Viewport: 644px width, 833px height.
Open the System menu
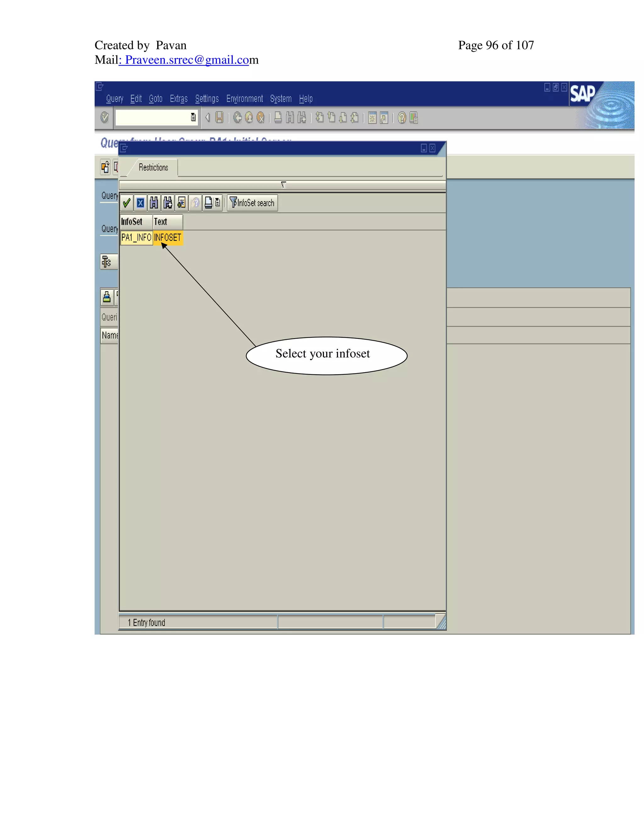[x=281, y=99]
